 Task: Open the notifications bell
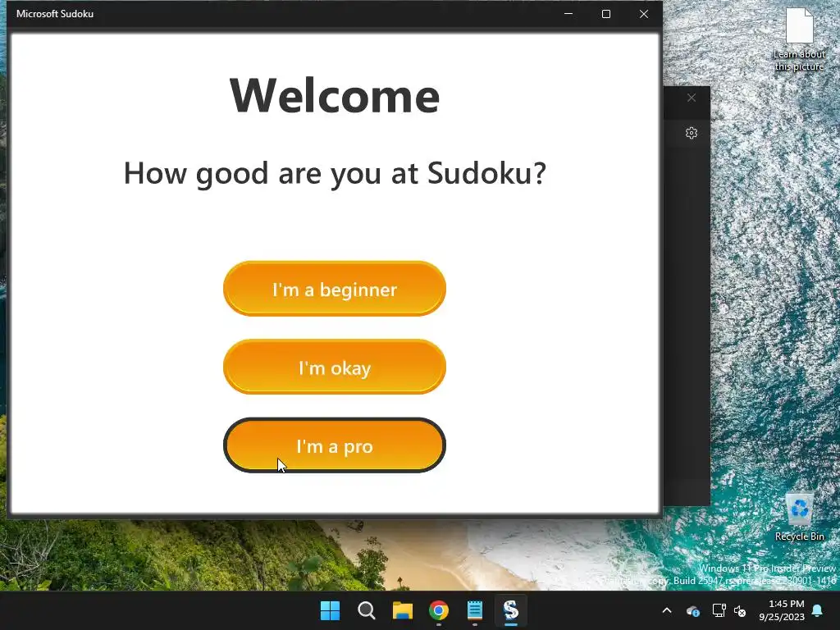818,610
